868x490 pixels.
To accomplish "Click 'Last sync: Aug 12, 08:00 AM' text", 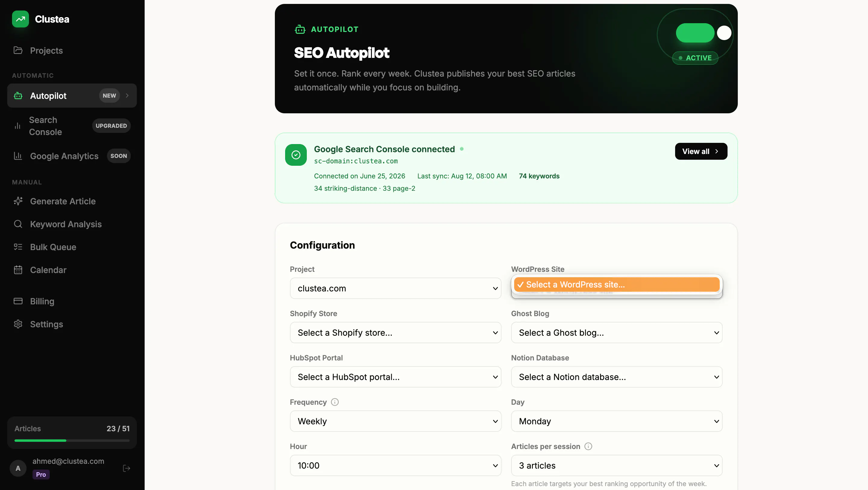I will 462,176.
